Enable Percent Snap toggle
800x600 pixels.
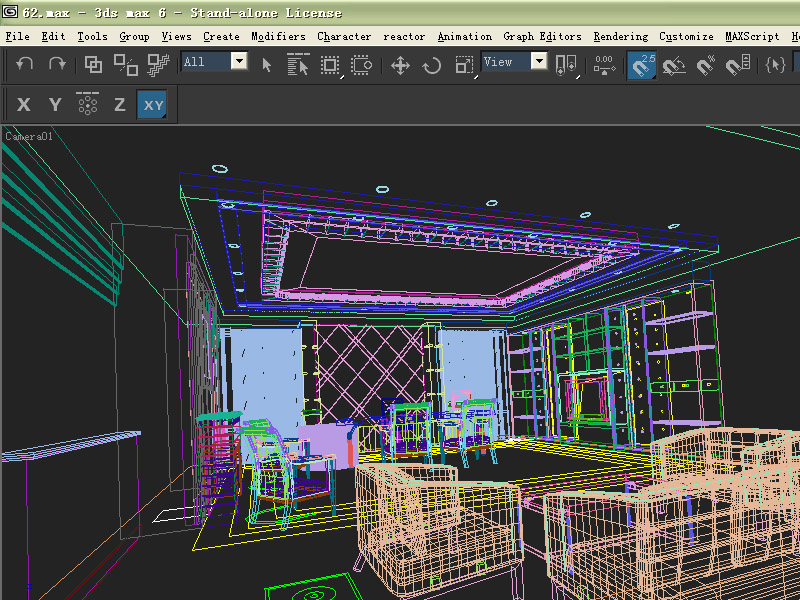(707, 65)
